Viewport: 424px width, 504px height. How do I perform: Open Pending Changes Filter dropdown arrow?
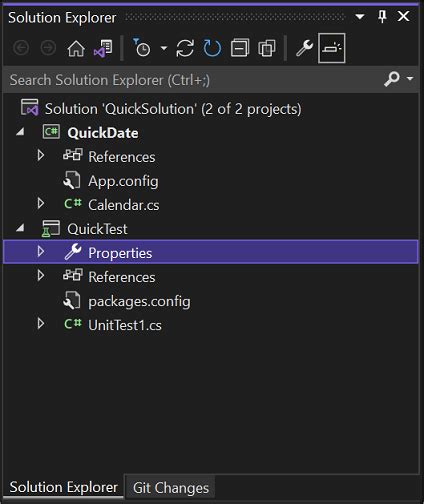click(x=164, y=48)
